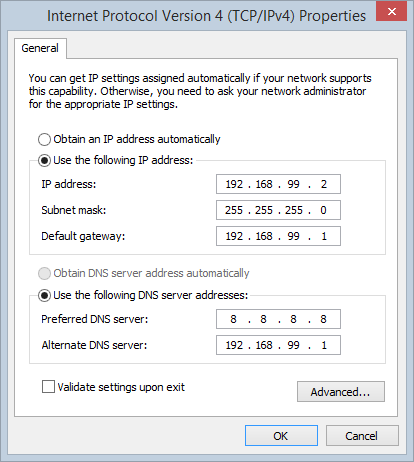Image resolution: width=414 pixels, height=462 pixels.
Task: Close the TCP/IPv4 Properties dialog
Action: [x=391, y=11]
